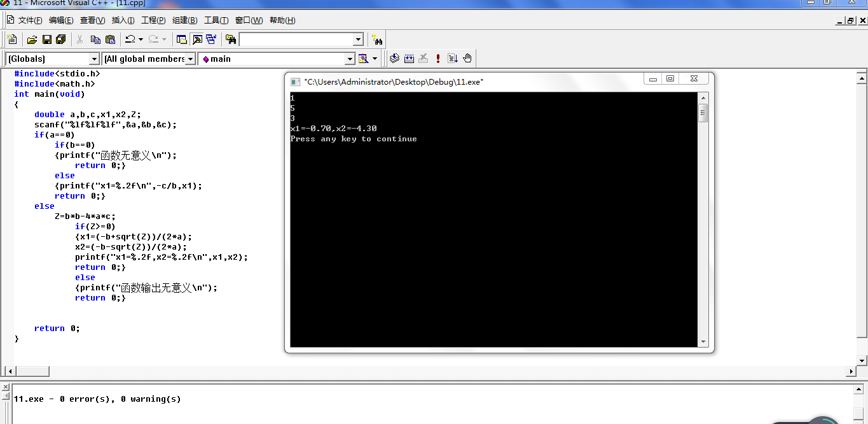868x424 pixels.
Task: Maximize the 11.exe console window
Action: click(x=670, y=78)
